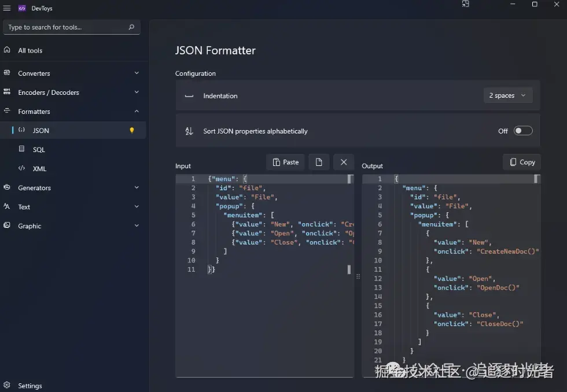The width and height of the screenshot is (567, 392).
Task: Click the search for tools field
Action: tap(72, 27)
